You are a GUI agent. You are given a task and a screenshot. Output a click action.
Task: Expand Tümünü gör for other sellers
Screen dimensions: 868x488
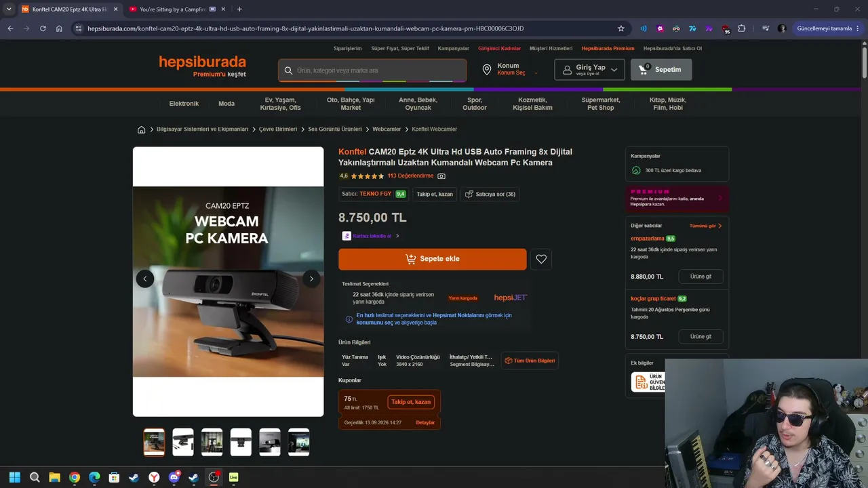(706, 226)
